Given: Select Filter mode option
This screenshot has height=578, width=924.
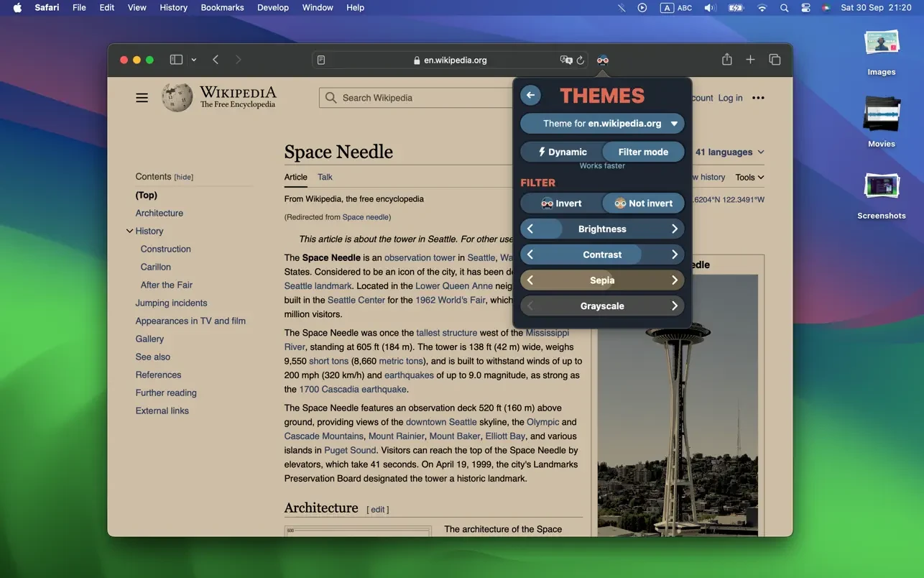Looking at the screenshot, I should 642,152.
